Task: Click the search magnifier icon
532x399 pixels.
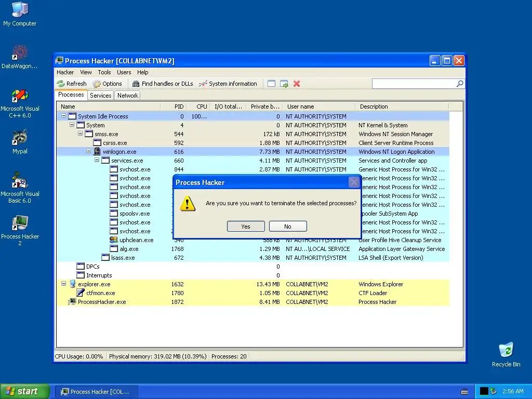Action: coord(460,84)
